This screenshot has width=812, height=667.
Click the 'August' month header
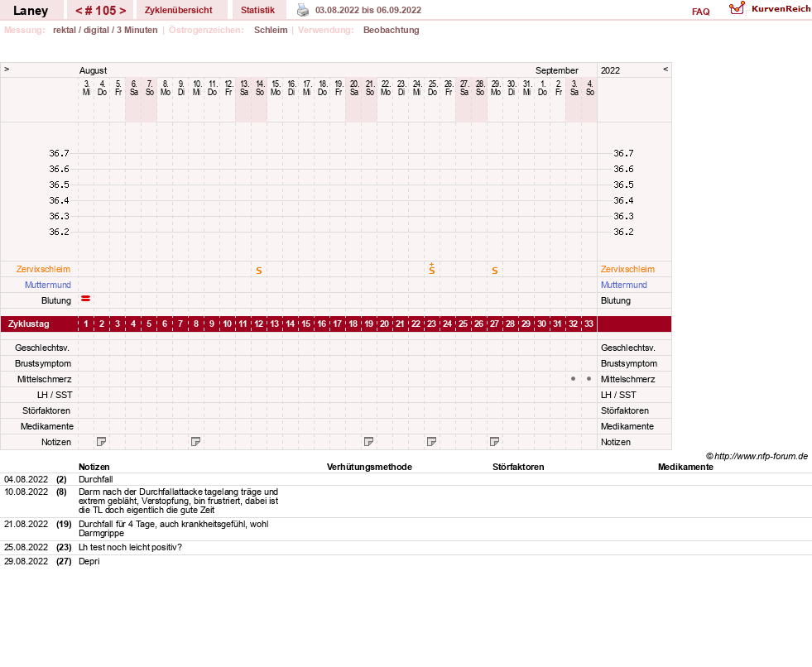(x=94, y=70)
